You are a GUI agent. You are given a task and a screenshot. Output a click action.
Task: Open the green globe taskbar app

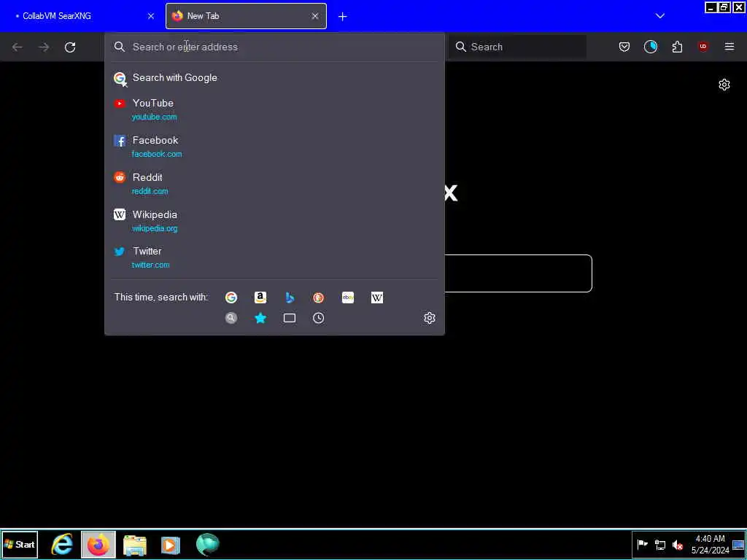point(207,545)
